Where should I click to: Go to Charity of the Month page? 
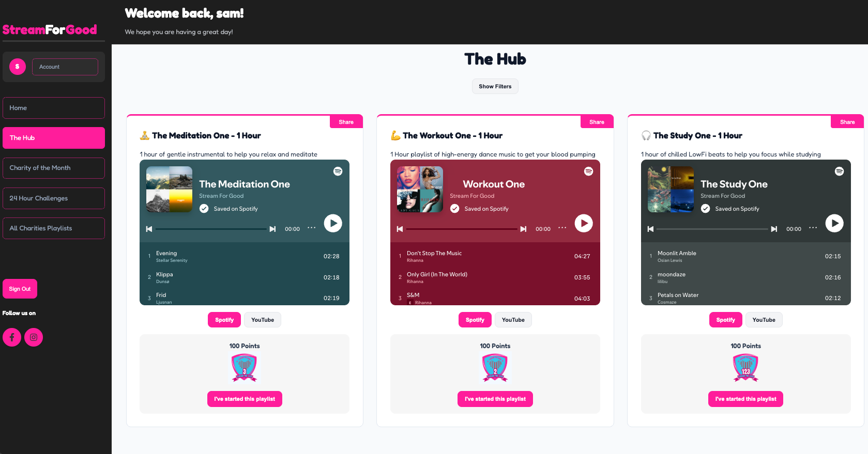(x=54, y=168)
